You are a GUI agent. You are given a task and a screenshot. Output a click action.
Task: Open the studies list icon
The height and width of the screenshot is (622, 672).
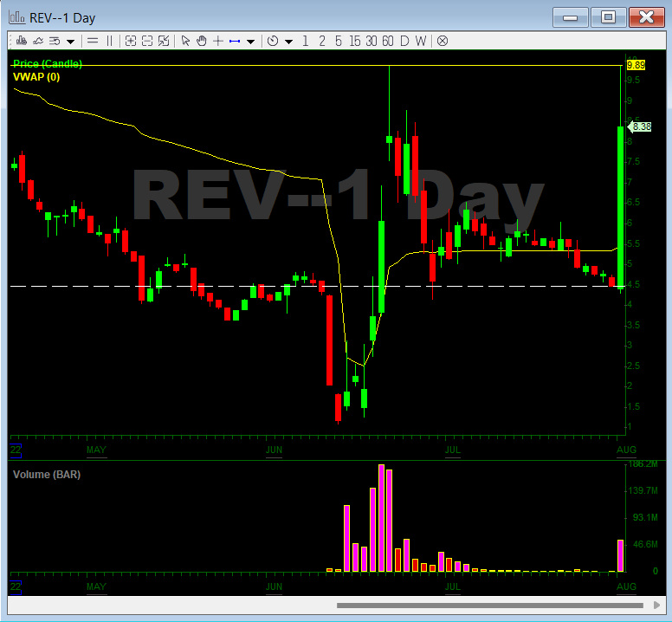coord(55,42)
